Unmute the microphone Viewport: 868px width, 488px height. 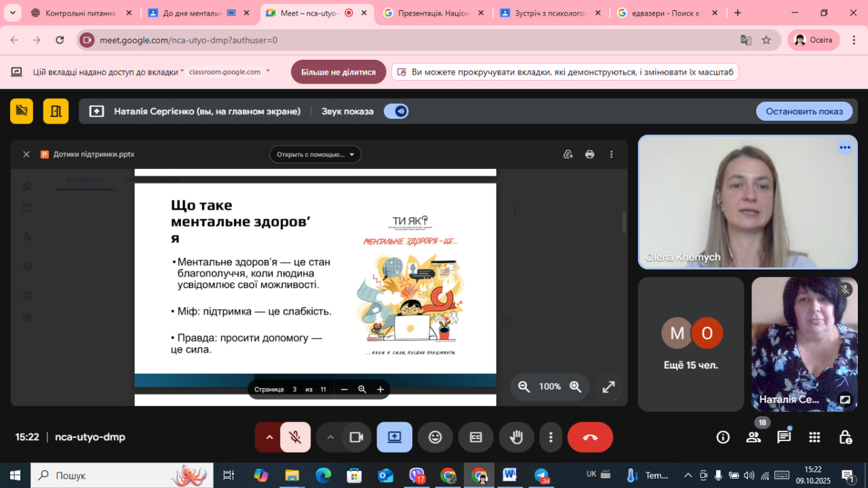coord(295,437)
